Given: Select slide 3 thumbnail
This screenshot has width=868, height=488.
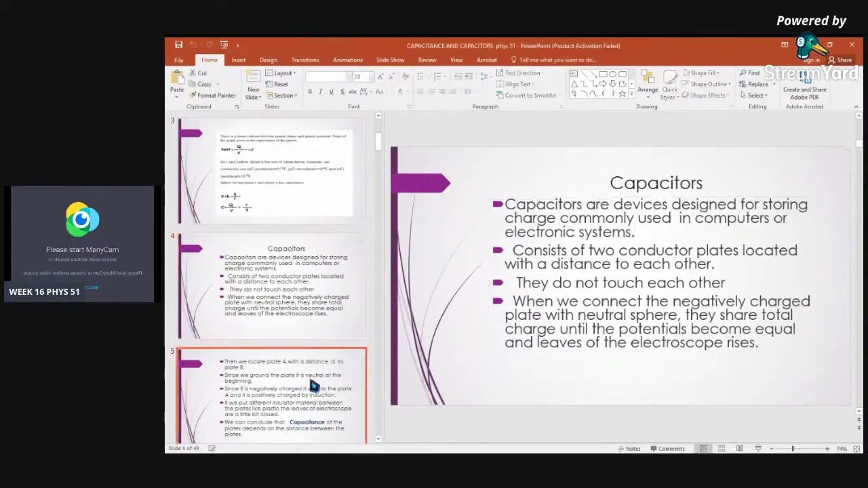Looking at the screenshot, I should point(271,171).
